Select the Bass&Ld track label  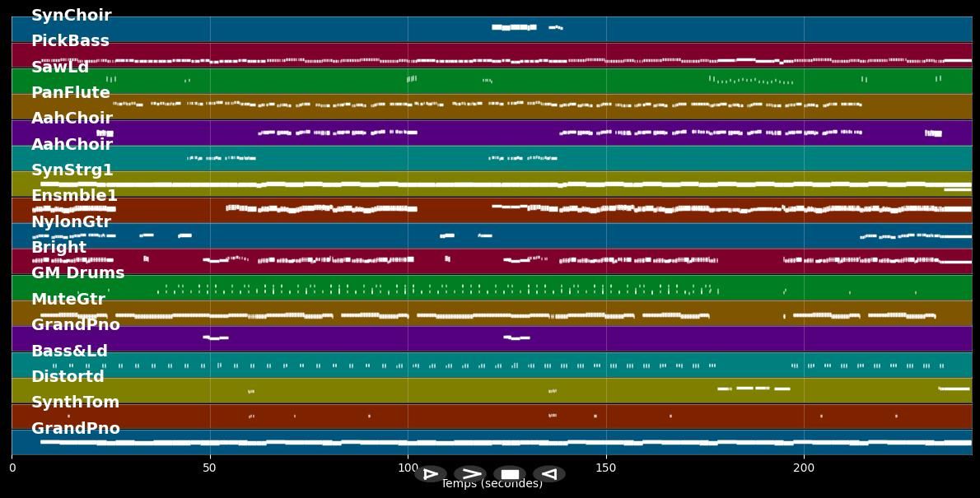[x=69, y=351]
